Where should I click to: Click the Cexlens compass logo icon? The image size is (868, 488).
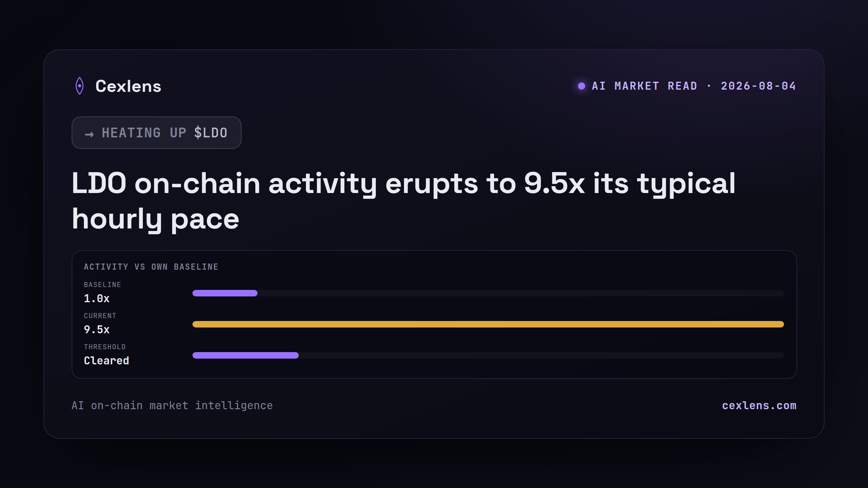[x=80, y=86]
